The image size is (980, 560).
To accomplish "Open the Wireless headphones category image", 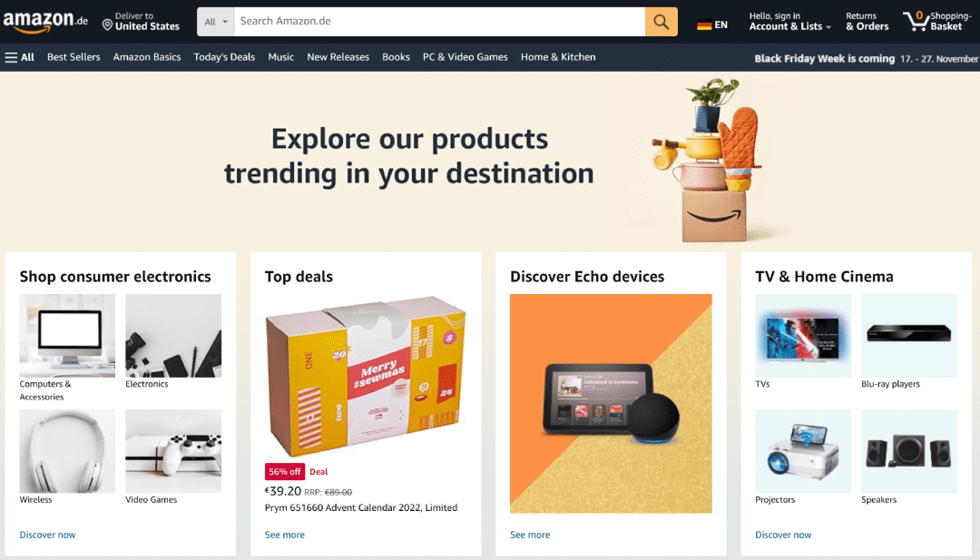I will pos(67,451).
